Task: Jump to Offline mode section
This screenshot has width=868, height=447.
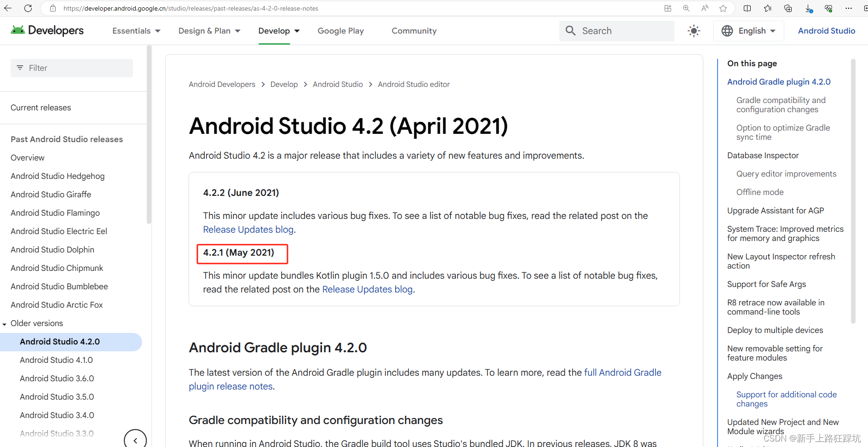Action: [760, 192]
